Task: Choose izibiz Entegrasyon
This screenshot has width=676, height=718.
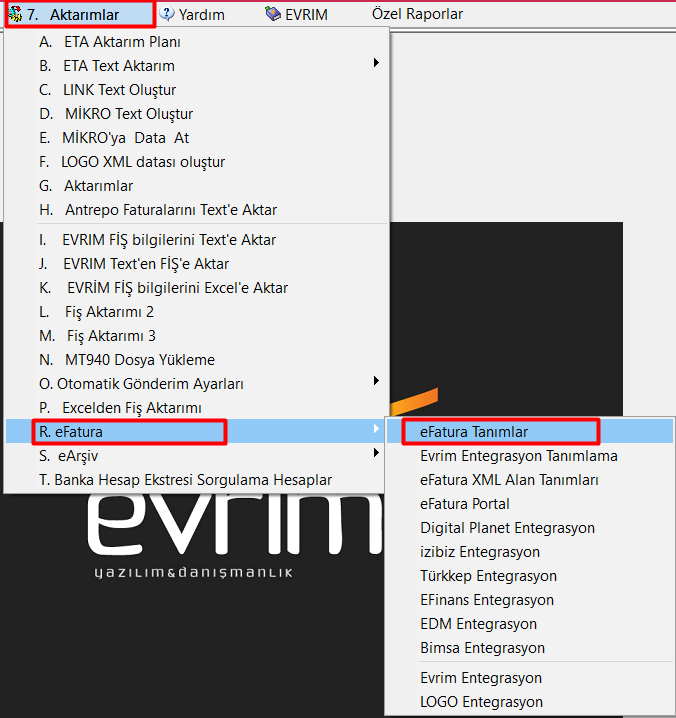Action: [530, 552]
